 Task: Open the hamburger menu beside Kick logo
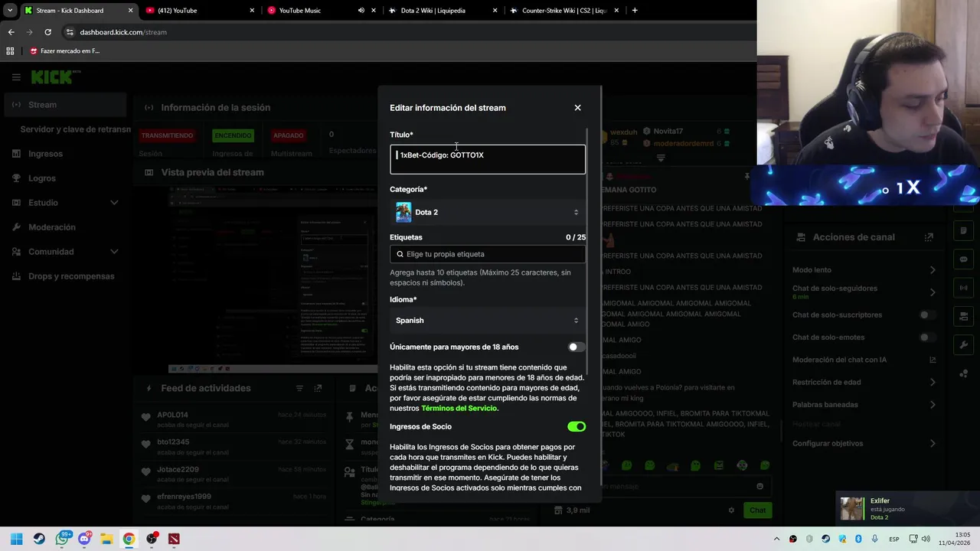[16, 77]
